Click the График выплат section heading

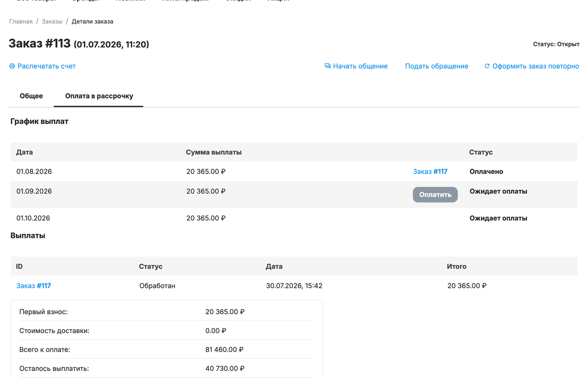(40, 122)
